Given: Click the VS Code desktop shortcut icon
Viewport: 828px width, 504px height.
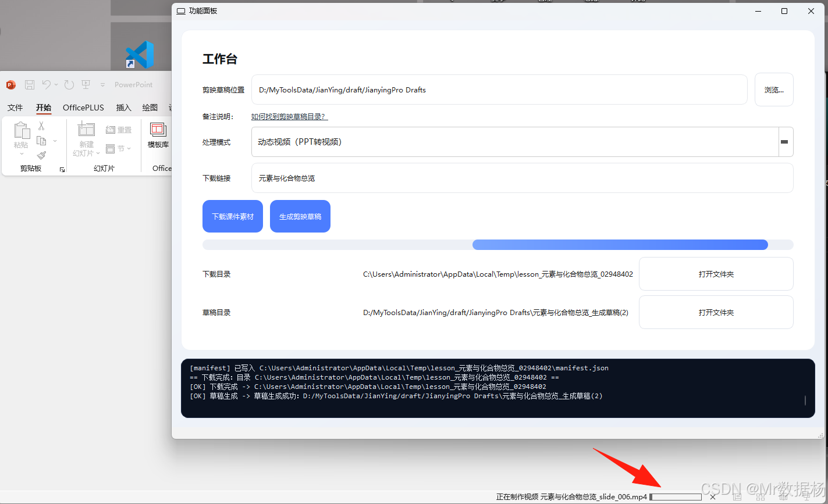Looking at the screenshot, I should pyautogui.click(x=140, y=55).
